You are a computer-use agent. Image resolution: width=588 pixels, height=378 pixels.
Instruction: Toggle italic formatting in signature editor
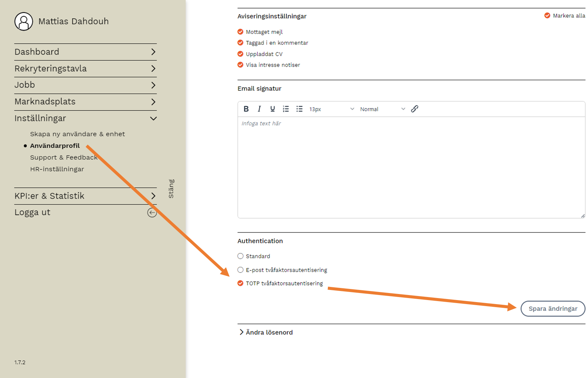pyautogui.click(x=259, y=109)
